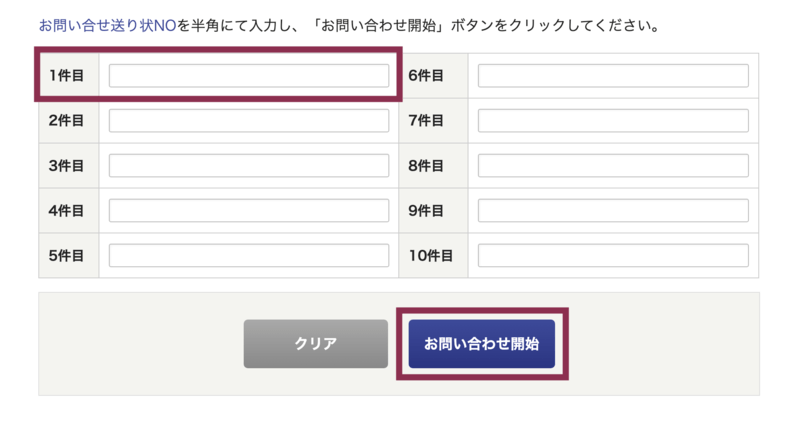Focus the 5件目 tracking number field

click(x=248, y=256)
